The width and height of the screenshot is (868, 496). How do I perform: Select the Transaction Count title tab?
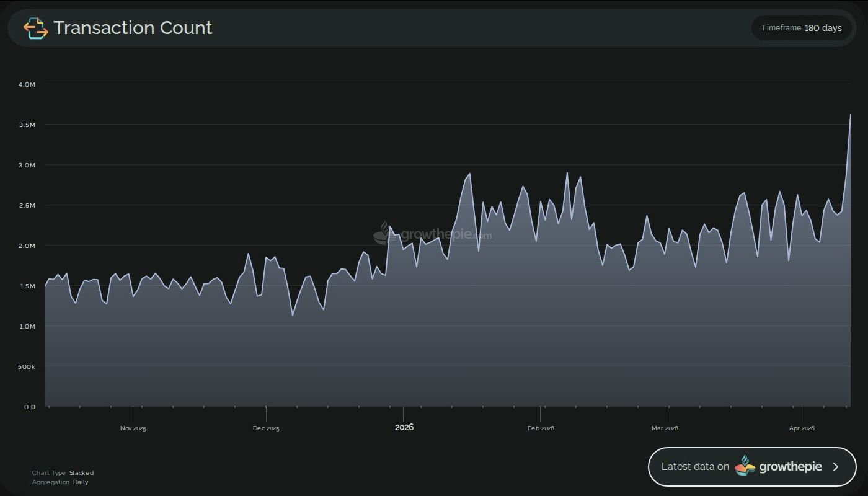click(132, 27)
